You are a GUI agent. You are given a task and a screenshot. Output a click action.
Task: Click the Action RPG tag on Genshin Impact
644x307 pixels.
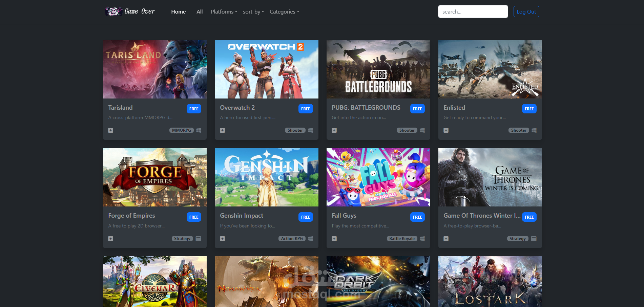pos(292,239)
